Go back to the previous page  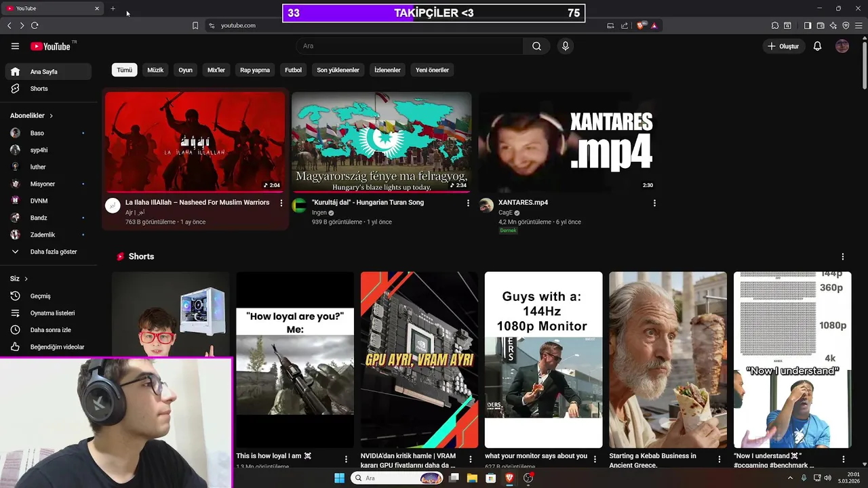click(x=9, y=26)
